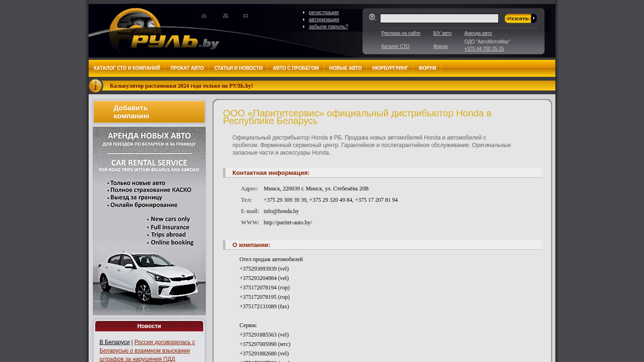This screenshot has width=644, height=362.
Task: Click the Отел продаж автомобилей line
Action: coord(271,259)
